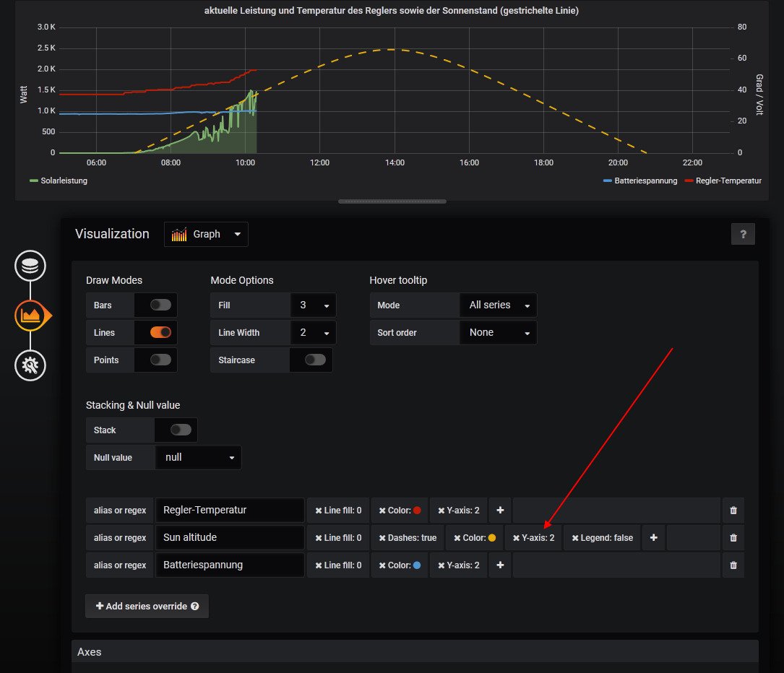Click the help question mark button
This screenshot has height=673, width=784.
click(743, 234)
